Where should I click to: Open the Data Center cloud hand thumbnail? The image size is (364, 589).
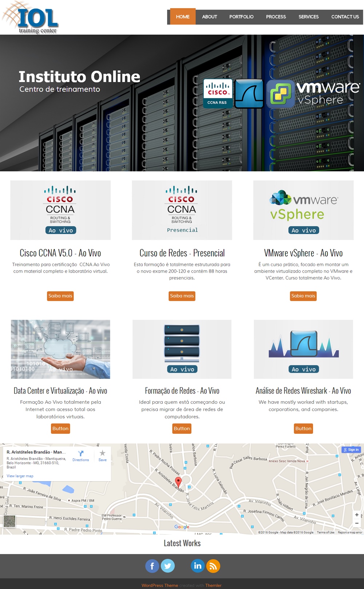coord(60,349)
